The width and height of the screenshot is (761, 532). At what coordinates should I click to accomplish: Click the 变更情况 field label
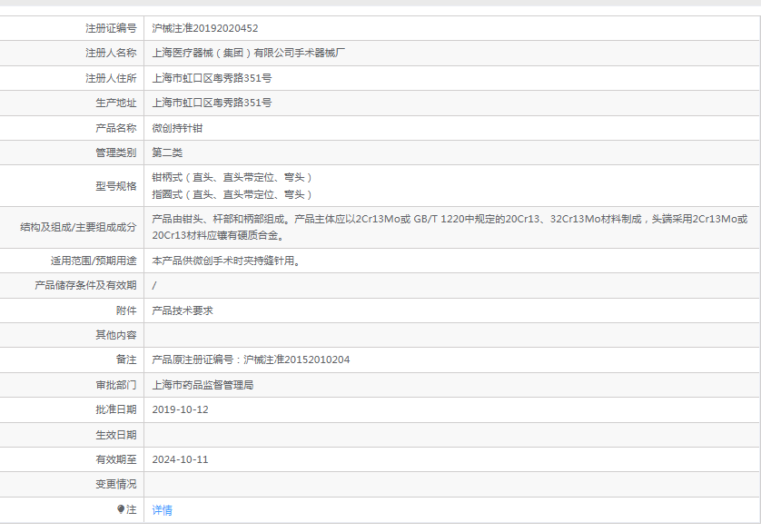coord(116,485)
